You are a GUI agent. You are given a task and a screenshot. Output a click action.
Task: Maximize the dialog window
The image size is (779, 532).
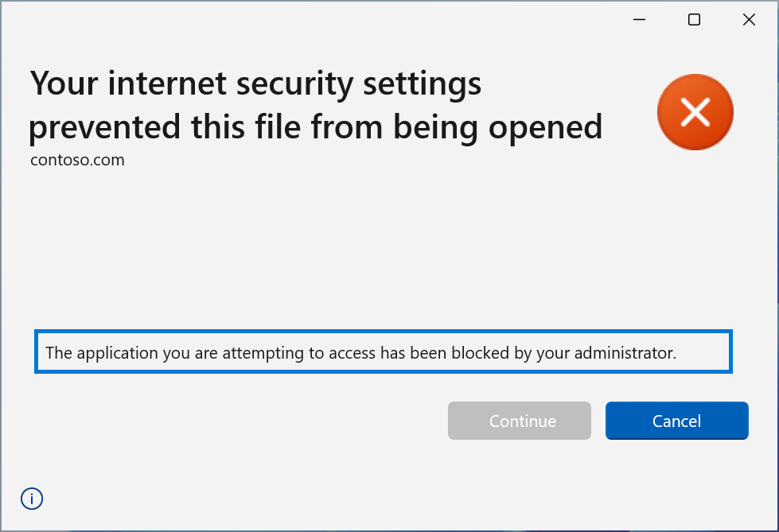tap(693, 19)
